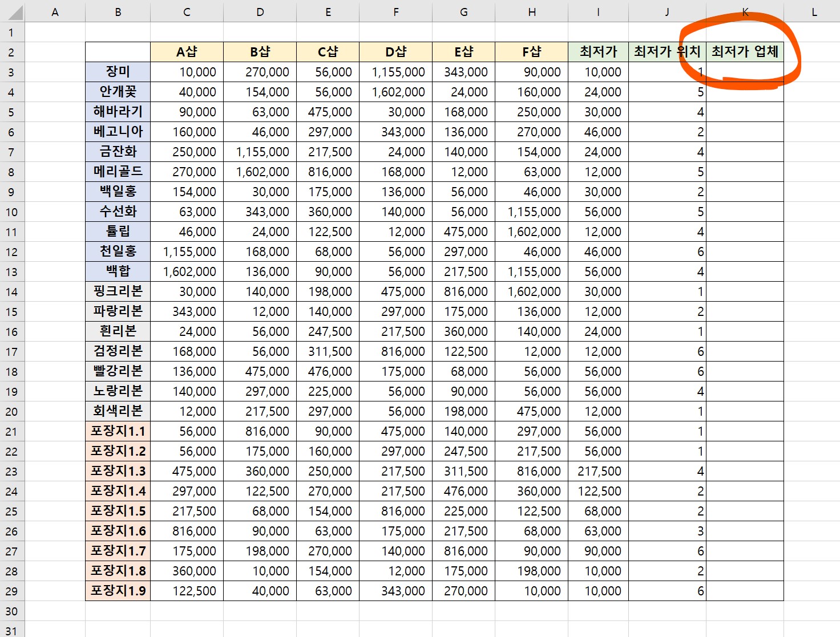840x637 pixels.
Task: Click the 회색리본 row label
Action: 118,411
